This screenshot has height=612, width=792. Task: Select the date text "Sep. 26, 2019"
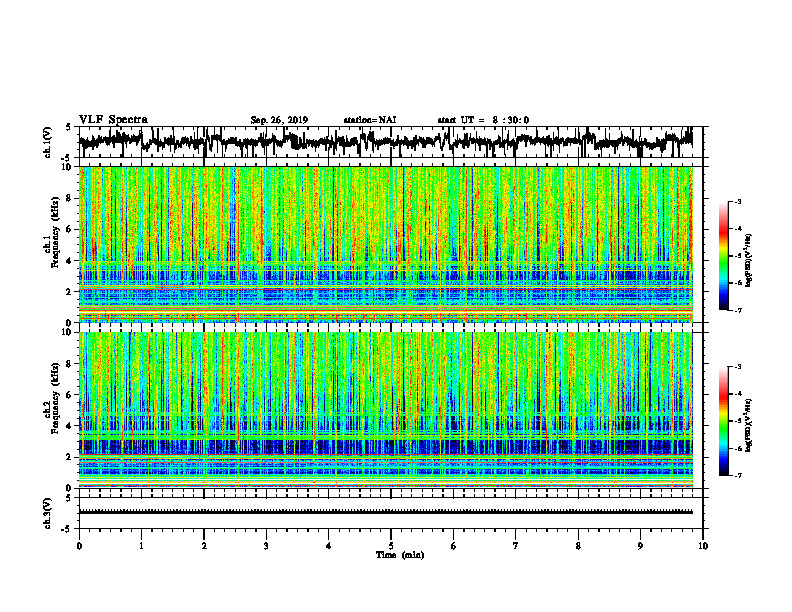coord(279,120)
